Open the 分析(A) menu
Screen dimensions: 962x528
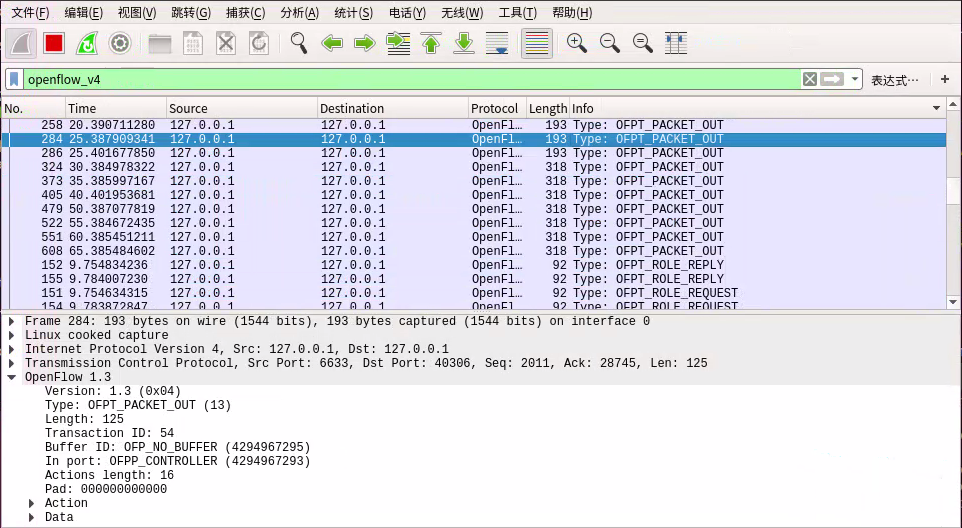coord(299,12)
